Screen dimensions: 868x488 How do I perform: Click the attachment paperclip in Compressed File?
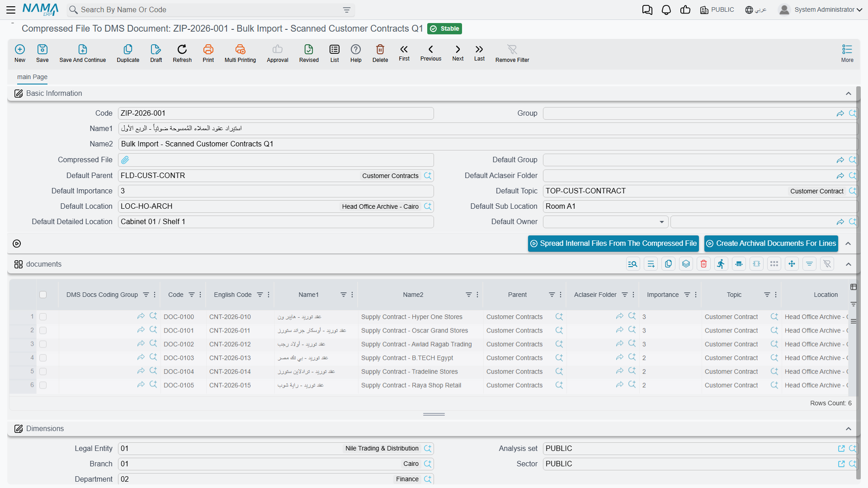[125, 160]
